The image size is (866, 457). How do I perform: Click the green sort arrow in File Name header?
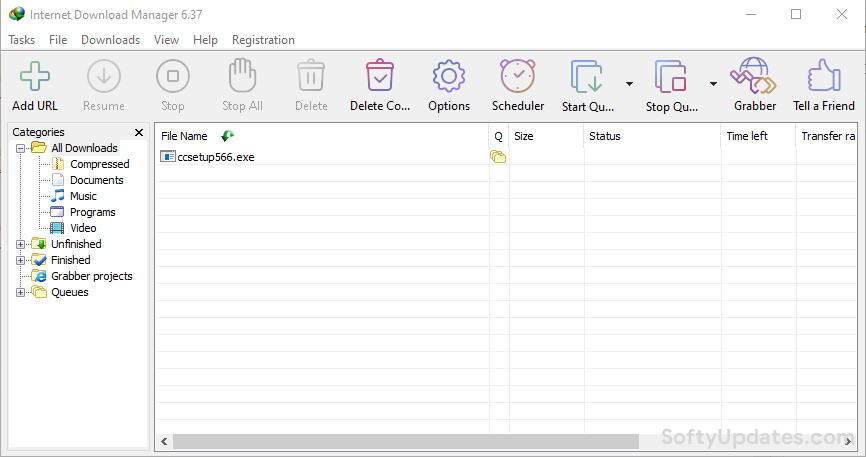[x=228, y=135]
